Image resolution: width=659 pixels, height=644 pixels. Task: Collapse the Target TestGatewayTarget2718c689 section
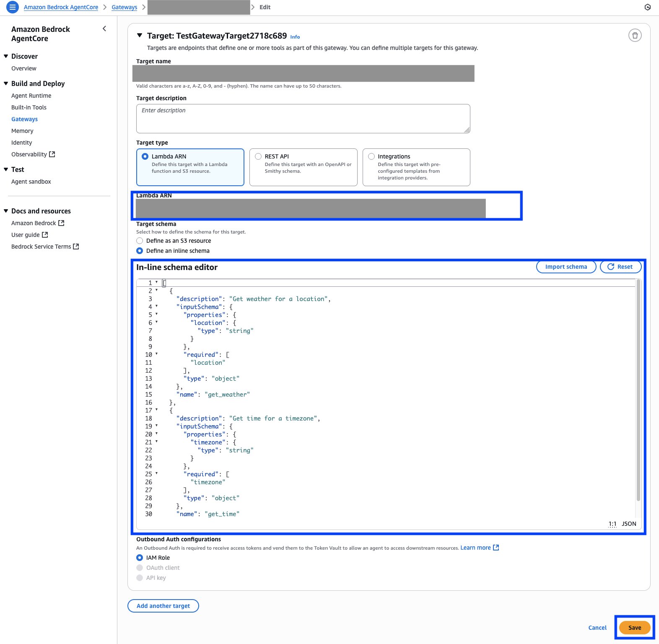click(x=140, y=36)
